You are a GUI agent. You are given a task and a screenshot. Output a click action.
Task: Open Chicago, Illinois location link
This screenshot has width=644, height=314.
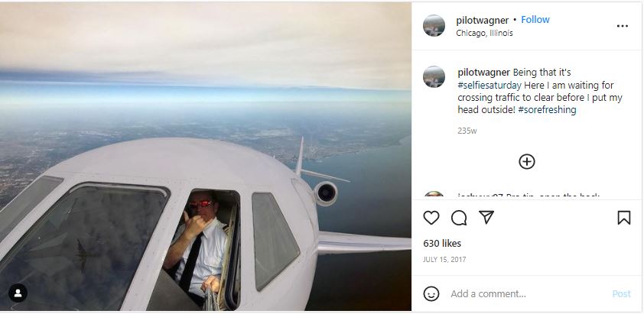click(484, 34)
